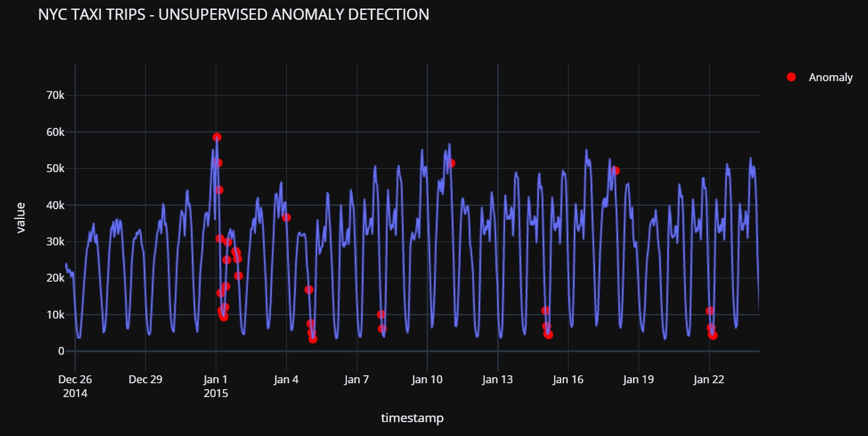The image size is (868, 436).
Task: Click the 'Jan 16' x-axis tick label
Action: click(x=568, y=380)
